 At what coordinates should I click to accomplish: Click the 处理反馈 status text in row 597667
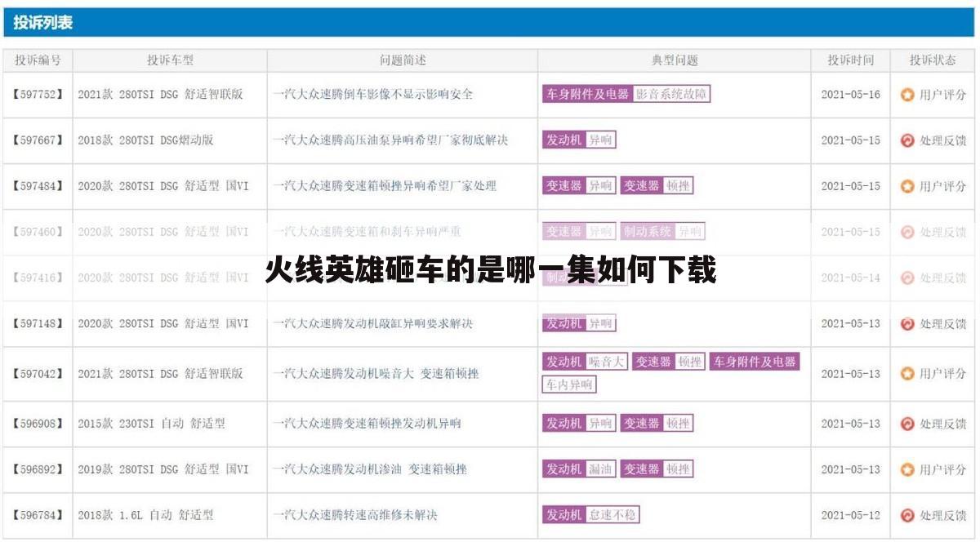pyautogui.click(x=942, y=140)
